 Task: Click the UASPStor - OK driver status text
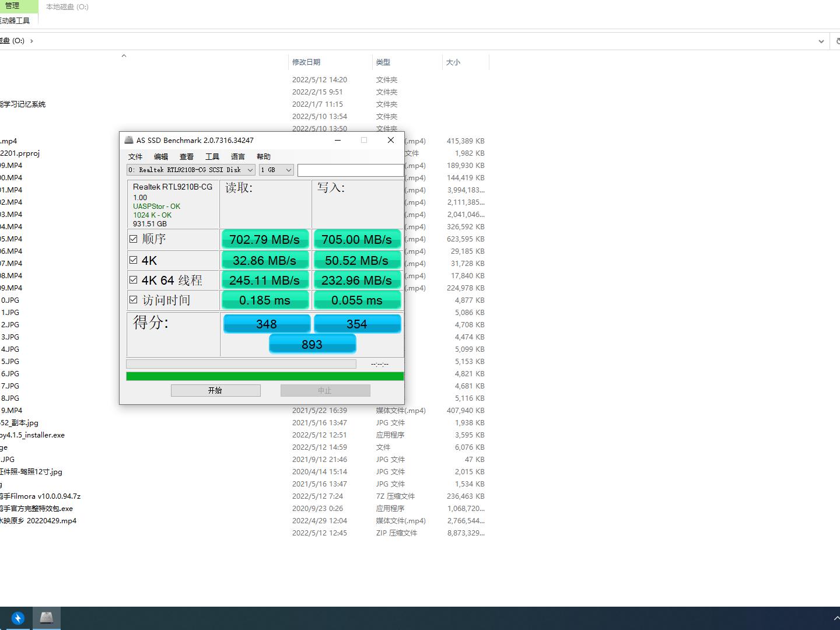[156, 206]
